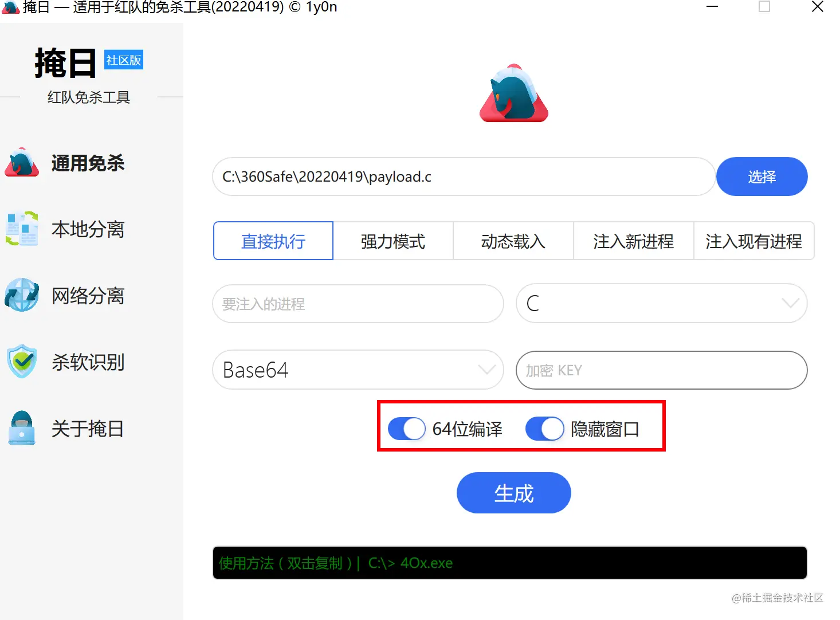Toggle the 隐藏窗口 switch
The image size is (840, 620).
(x=545, y=429)
